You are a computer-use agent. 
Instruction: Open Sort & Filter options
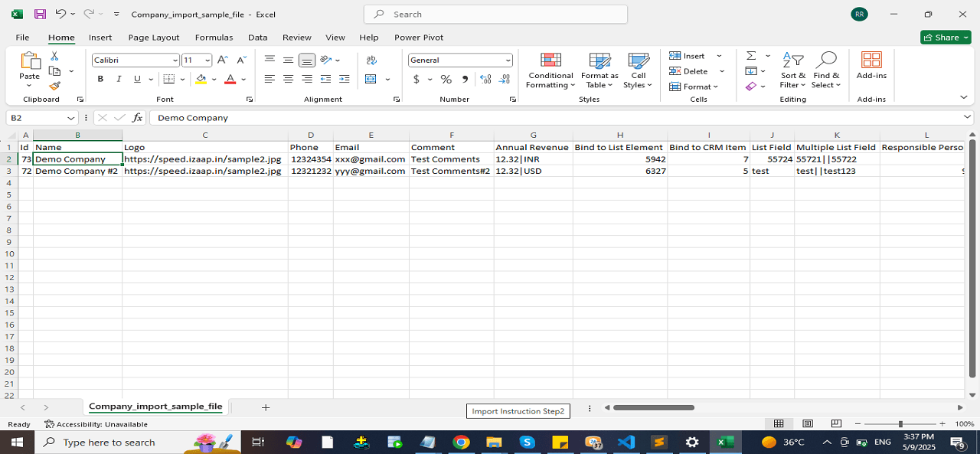793,72
